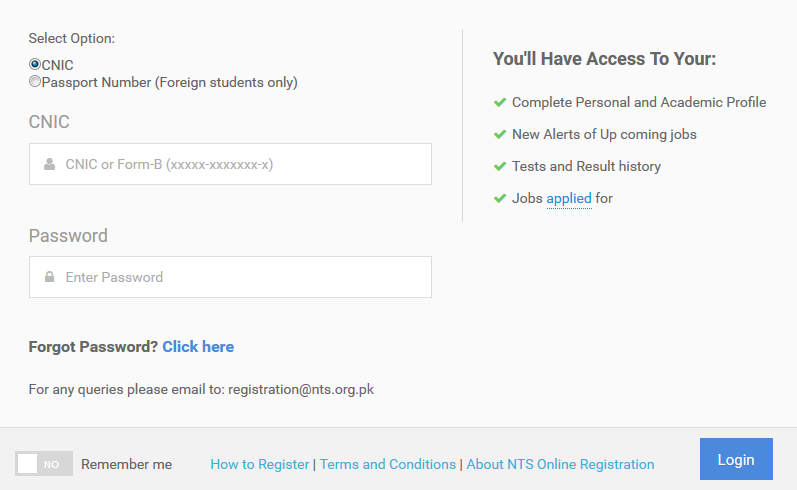The width and height of the screenshot is (797, 490).
Task: Select the Passport Number radio option
Action: pyautogui.click(x=35, y=82)
